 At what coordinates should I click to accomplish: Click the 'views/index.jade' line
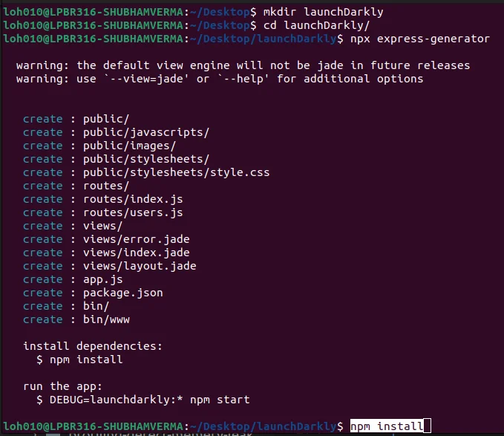point(106,253)
